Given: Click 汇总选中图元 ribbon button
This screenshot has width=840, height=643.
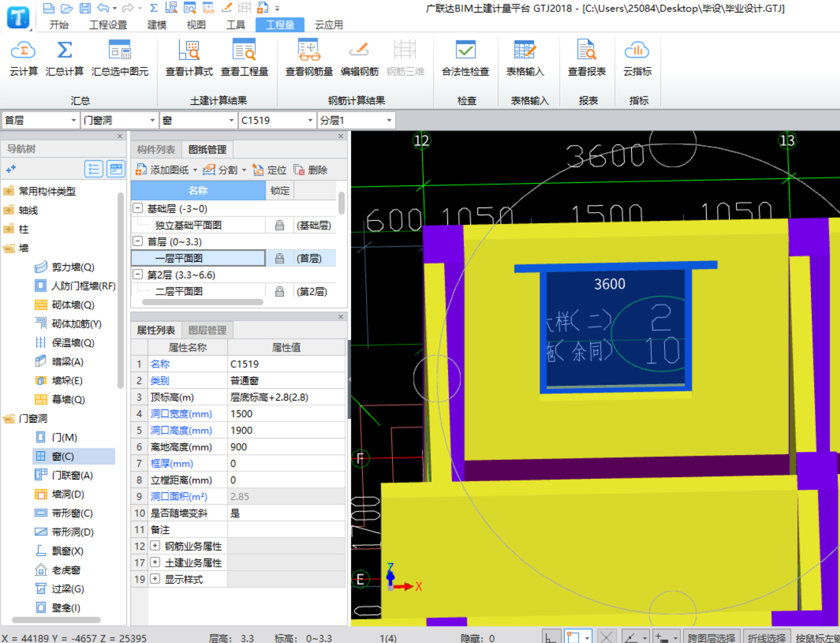Looking at the screenshot, I should pos(120,59).
